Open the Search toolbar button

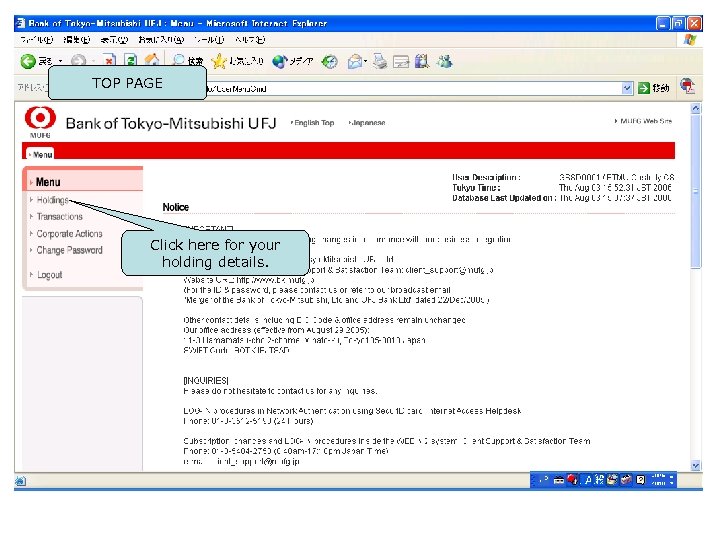pos(188,61)
